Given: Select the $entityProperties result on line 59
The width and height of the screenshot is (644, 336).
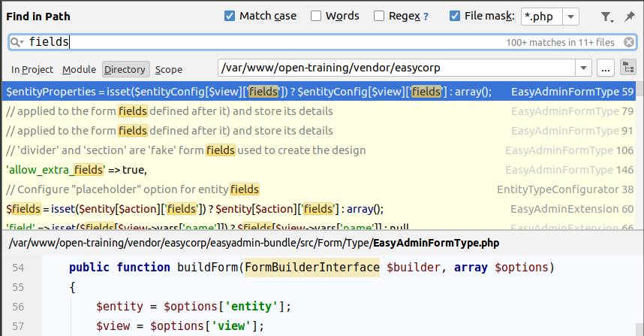Looking at the screenshot, I should [x=319, y=91].
